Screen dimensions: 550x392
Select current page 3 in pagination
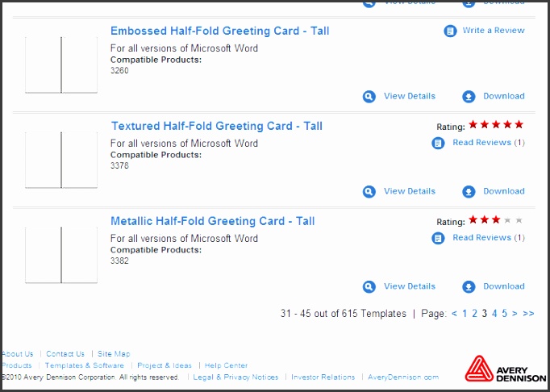click(x=485, y=314)
